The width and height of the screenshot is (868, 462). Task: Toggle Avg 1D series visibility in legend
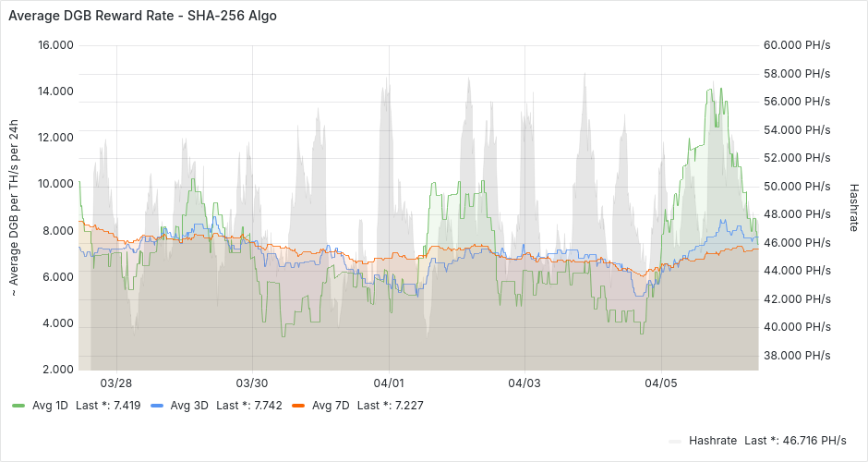51,405
